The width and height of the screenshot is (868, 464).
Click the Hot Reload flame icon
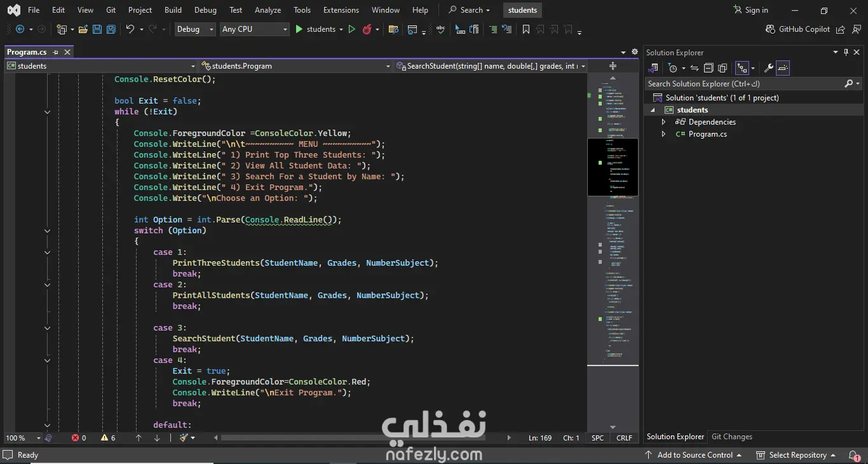click(x=367, y=29)
